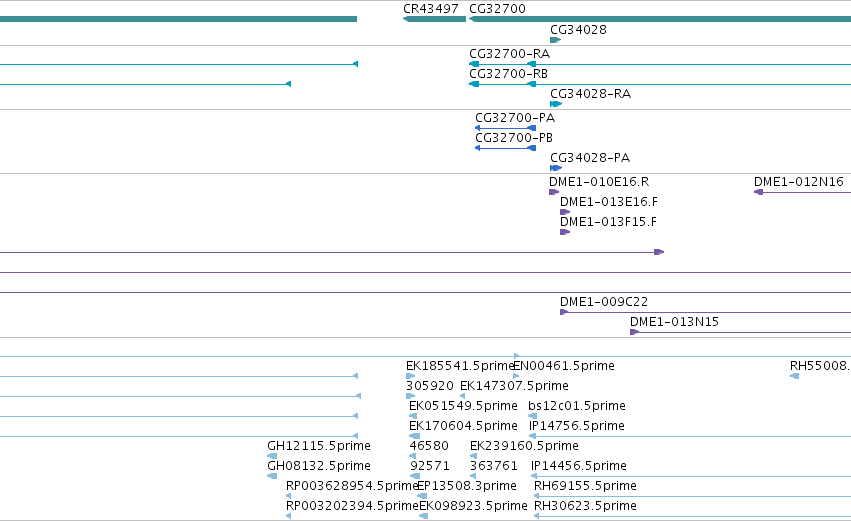851x521 pixels.
Task: Select EST label bs12c01.5prime
Action: tap(577, 406)
